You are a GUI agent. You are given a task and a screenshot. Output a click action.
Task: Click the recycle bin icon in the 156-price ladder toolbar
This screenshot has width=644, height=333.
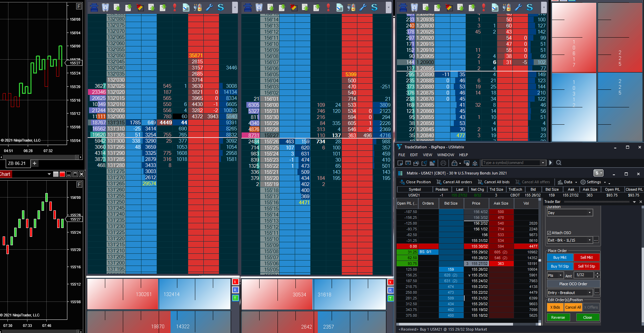click(x=259, y=7)
